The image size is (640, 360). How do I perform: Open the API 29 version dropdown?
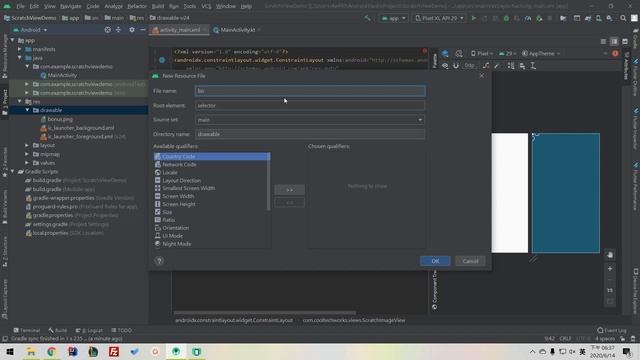click(x=507, y=53)
